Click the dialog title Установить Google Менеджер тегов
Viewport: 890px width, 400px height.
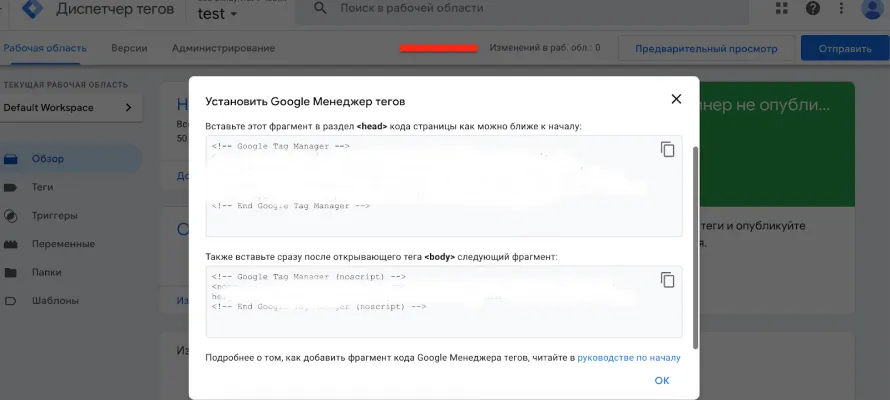(x=305, y=102)
